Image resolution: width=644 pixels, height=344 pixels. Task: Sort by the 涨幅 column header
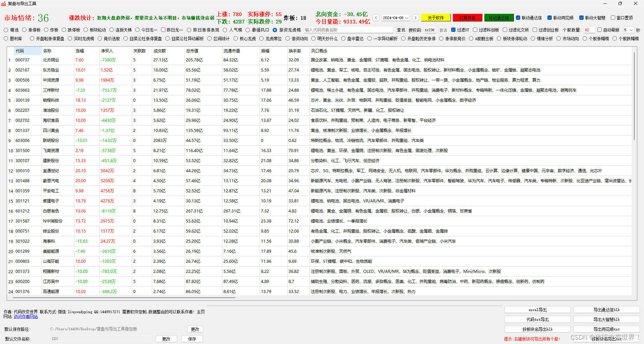point(87,51)
